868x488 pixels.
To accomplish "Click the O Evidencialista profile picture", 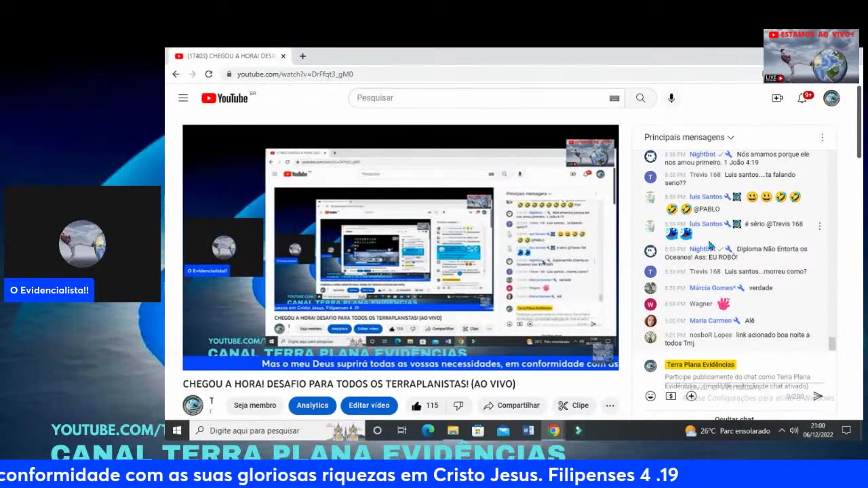I will coord(82,244).
